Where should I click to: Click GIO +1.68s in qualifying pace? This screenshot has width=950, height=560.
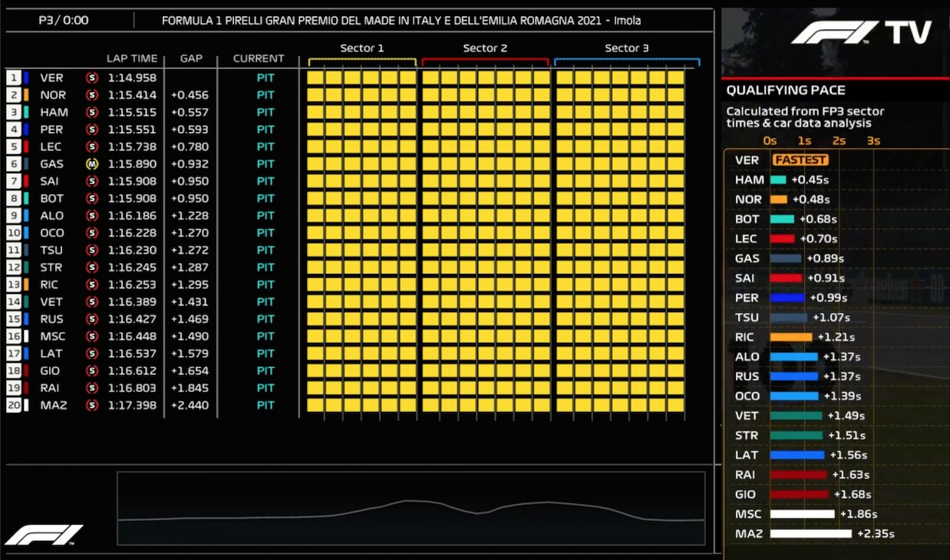pos(853,495)
